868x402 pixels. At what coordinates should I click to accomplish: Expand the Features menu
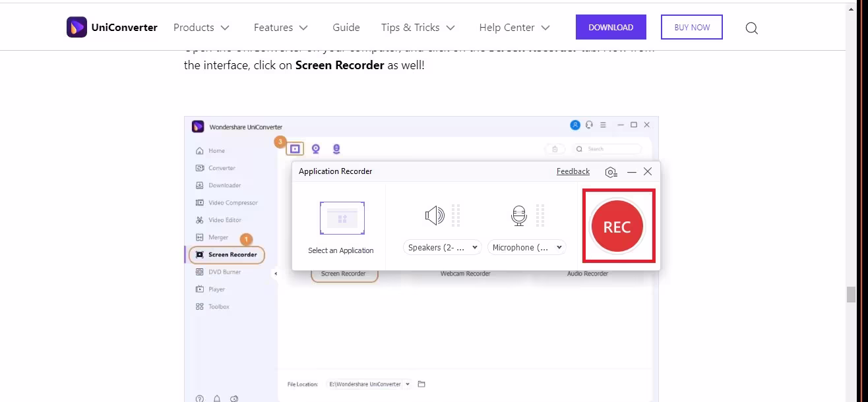281,28
